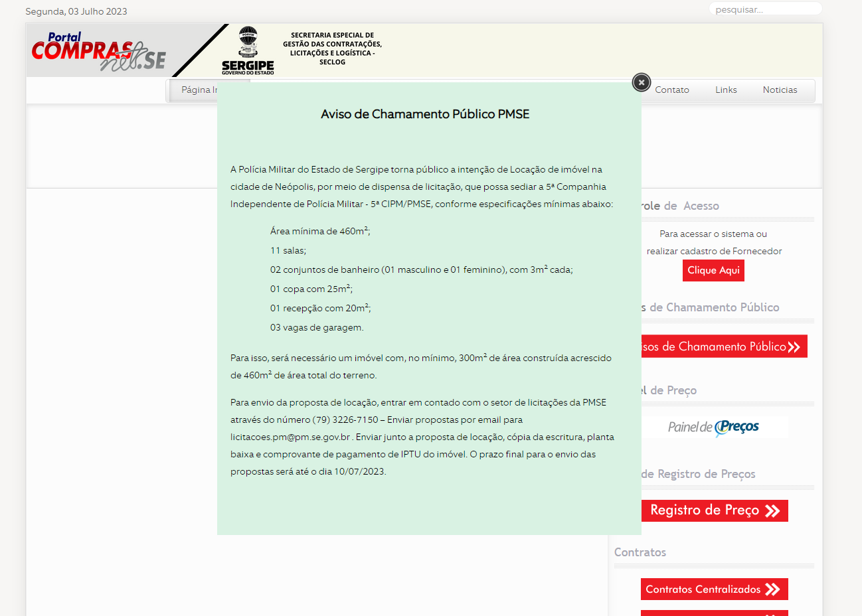This screenshot has width=862, height=616.
Task: Click the date Segunda, 03 Julho 2023
Action: 76,11
